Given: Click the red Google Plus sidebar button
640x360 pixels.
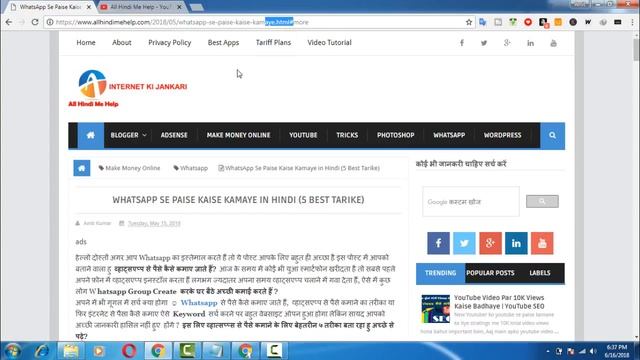Looking at the screenshot, I should [x=490, y=243].
